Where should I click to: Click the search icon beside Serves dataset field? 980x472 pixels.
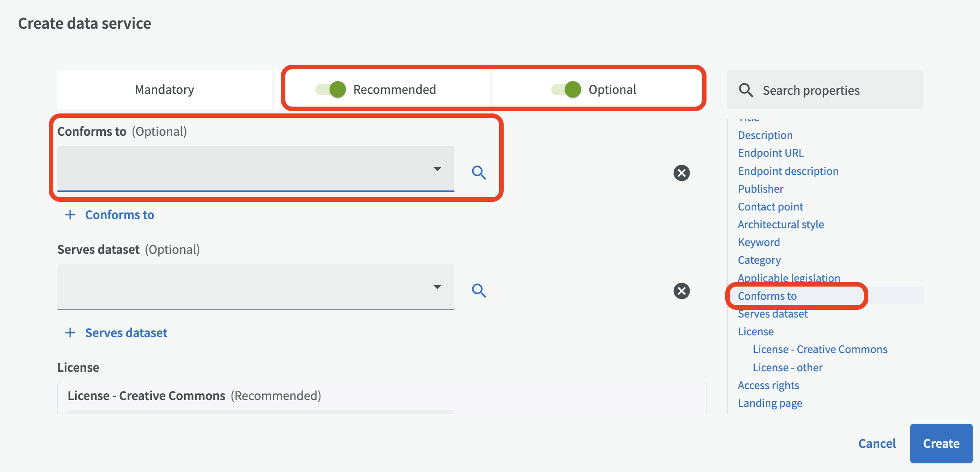click(479, 291)
